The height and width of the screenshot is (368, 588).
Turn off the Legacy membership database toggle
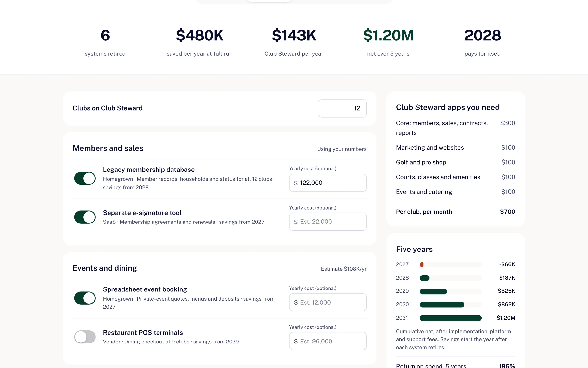(x=85, y=178)
